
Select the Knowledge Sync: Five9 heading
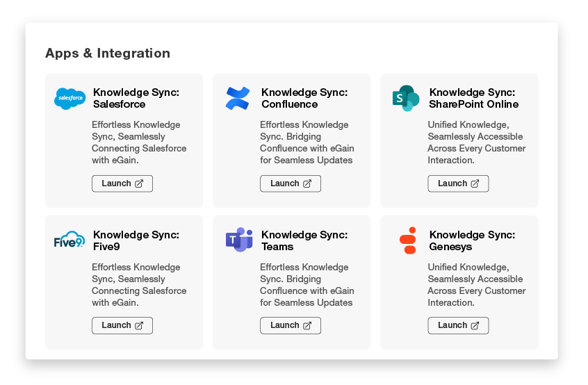136,240
